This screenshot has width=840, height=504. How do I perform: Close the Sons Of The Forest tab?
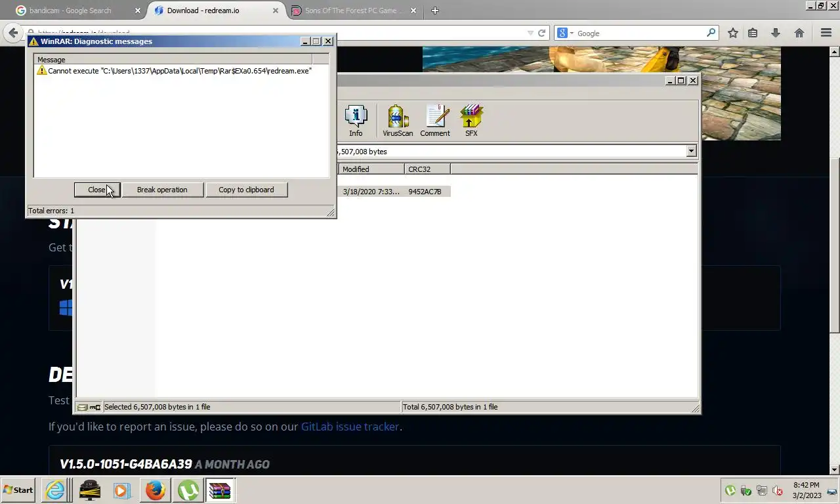pos(414,10)
